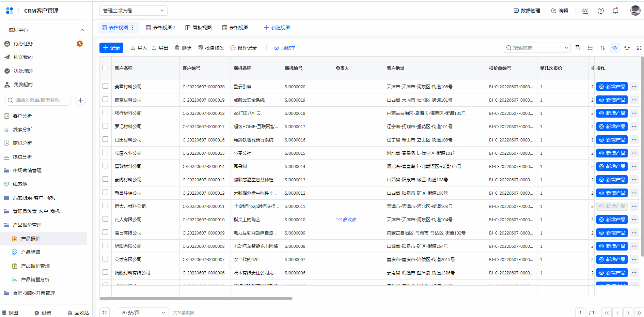Screen dimensions: 644x317
Task: Open the 191改改改 owner link
Action: 346,220
